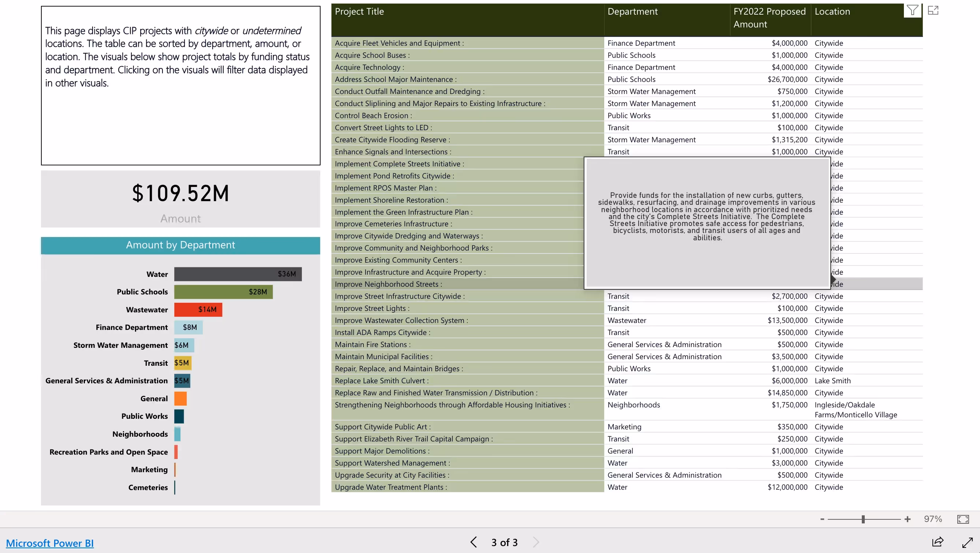Select 'Maintain Fire Stations' project row
The height and width of the screenshot is (553, 980).
626,345
